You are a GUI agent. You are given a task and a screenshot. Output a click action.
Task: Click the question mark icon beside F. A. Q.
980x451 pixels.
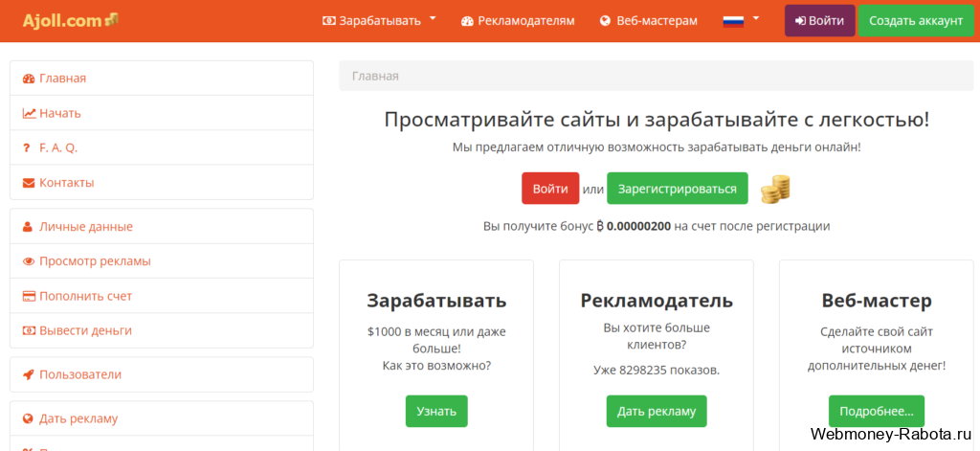point(26,148)
